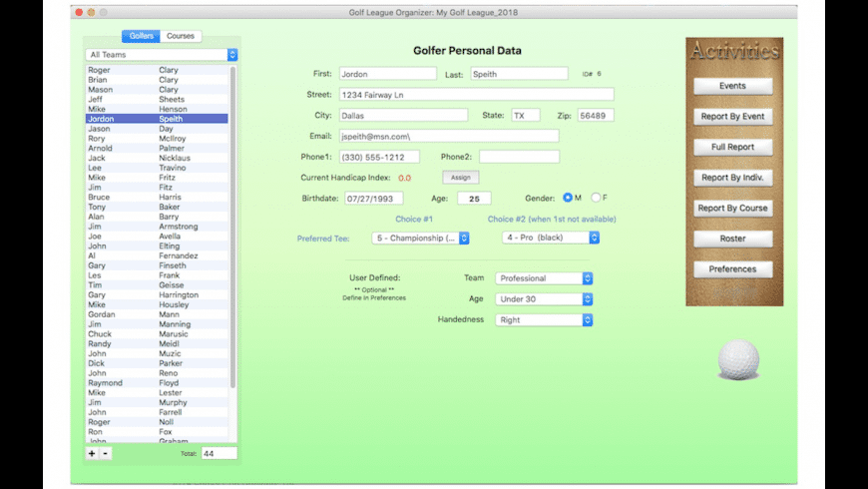868x489 pixels.
Task: Select golfer Jason Day
Action: (x=157, y=129)
